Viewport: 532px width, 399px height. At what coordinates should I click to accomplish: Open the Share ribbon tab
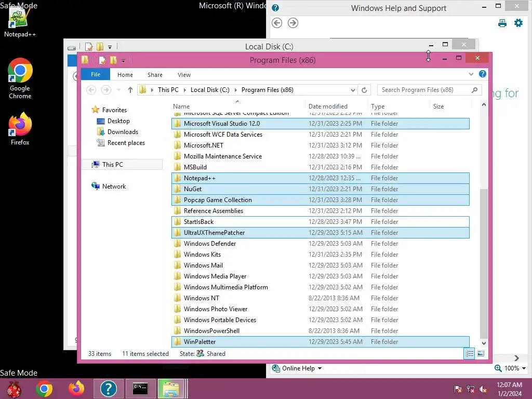(x=155, y=75)
